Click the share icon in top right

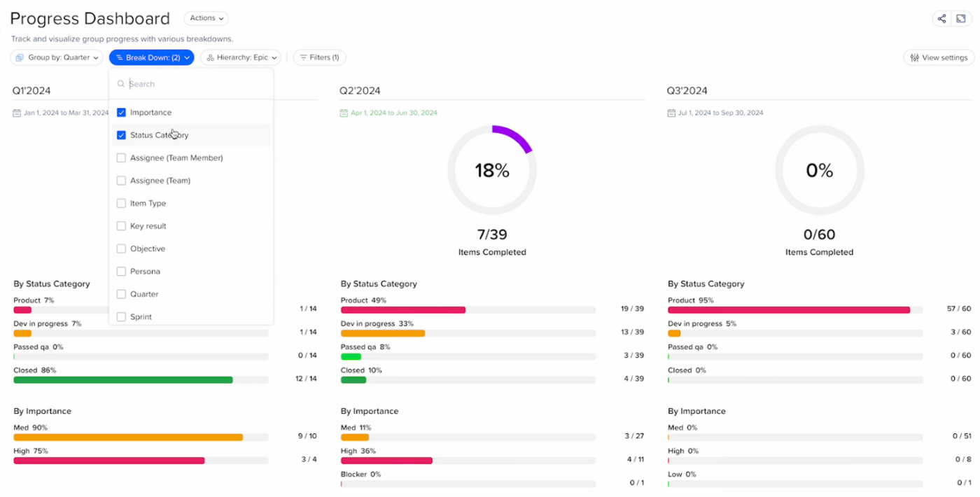941,19
